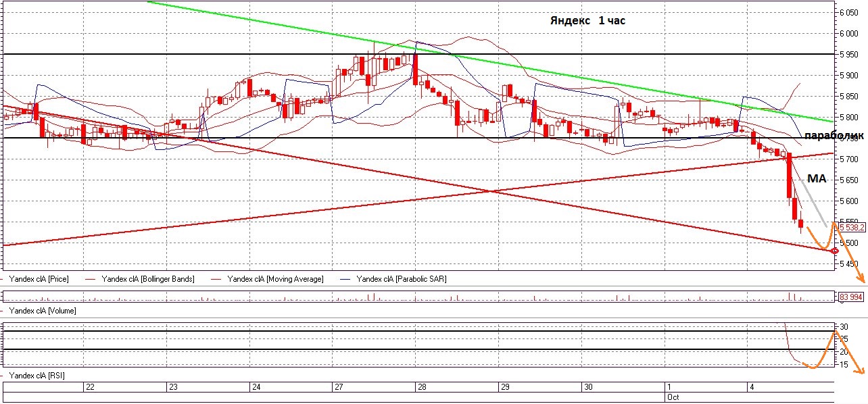This screenshot has height=404, width=868.
Task: Click price axis value '5 450'
Action: point(849,264)
